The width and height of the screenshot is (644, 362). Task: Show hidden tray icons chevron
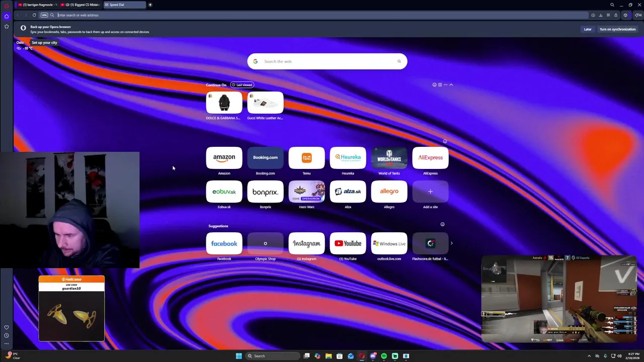tap(589, 356)
